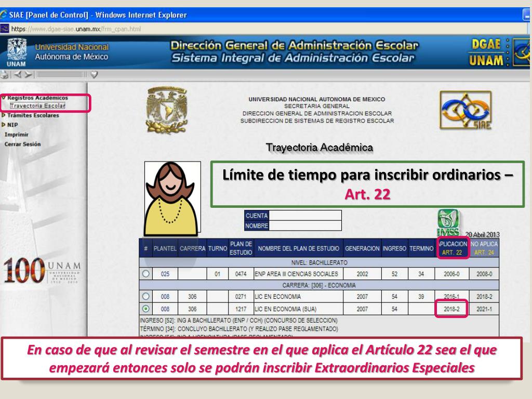The image size is (532, 399).
Task: Open Trámites Escolares menu entry
Action: pos(33,115)
